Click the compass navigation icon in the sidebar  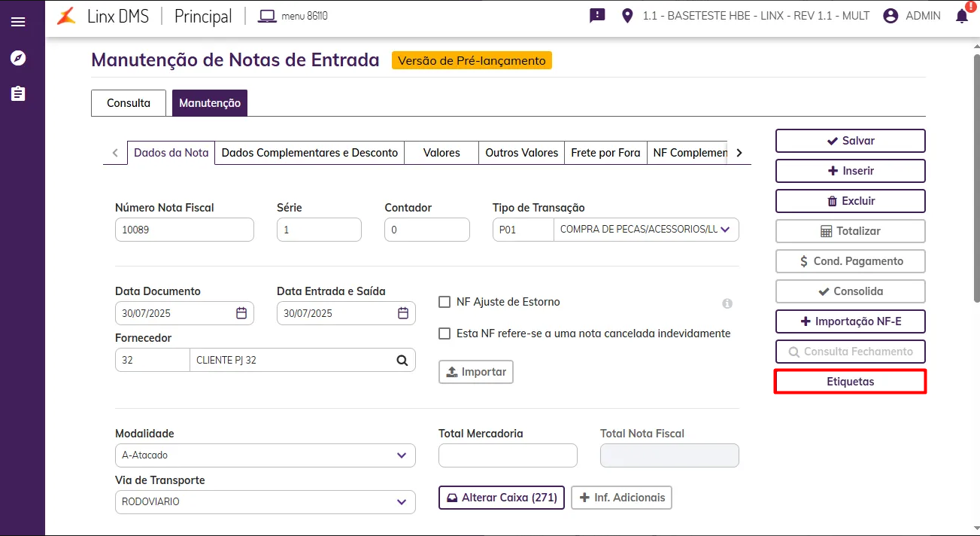pyautogui.click(x=18, y=58)
